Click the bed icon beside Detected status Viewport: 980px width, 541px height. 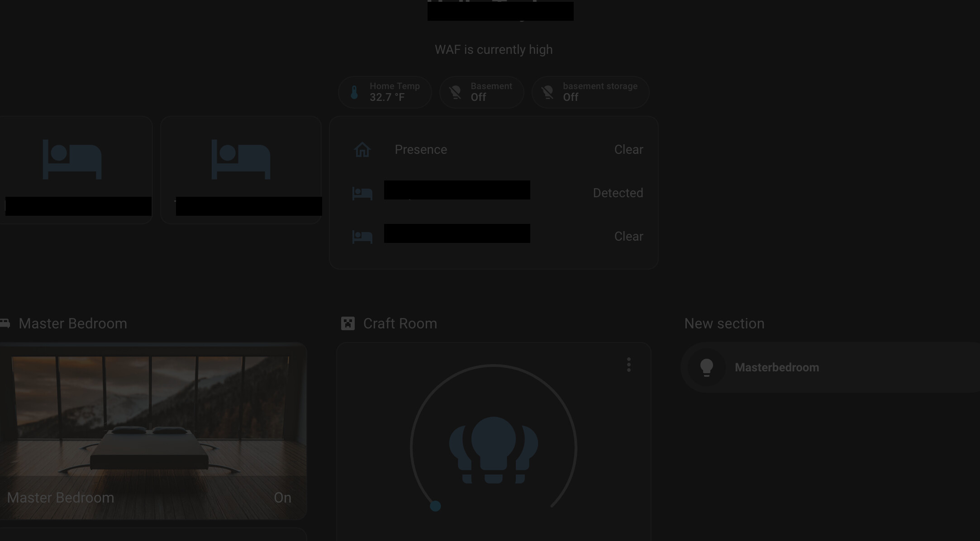[362, 193]
